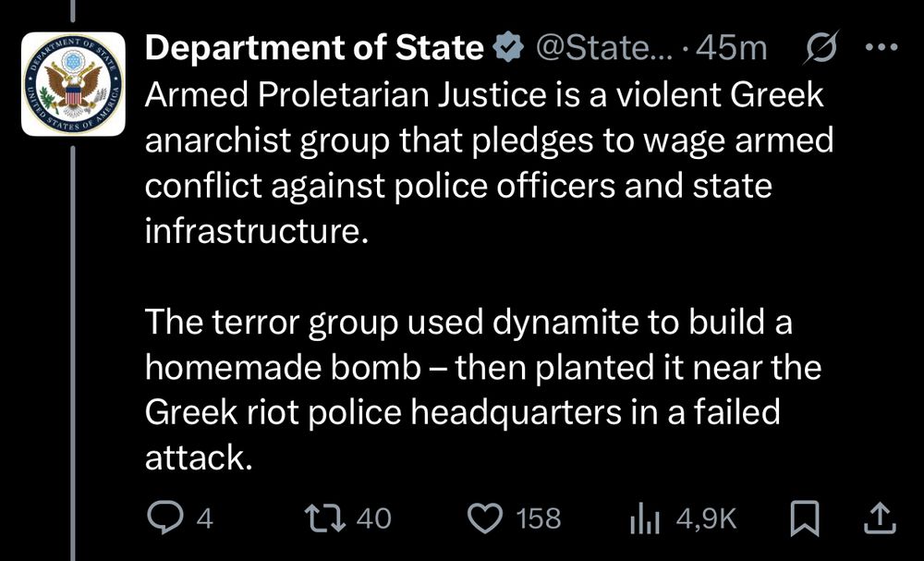This screenshot has width=924, height=561.
Task: Select the word anarchist in the post
Action: pyautogui.click(x=219, y=140)
